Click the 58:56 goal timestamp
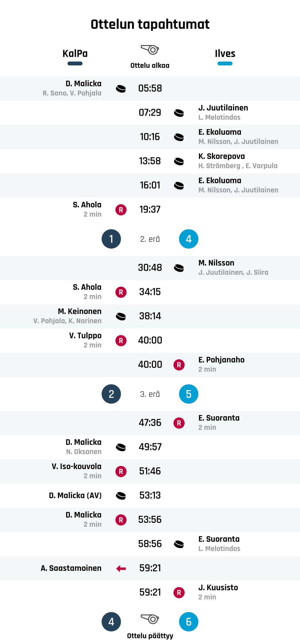 [x=150, y=544]
